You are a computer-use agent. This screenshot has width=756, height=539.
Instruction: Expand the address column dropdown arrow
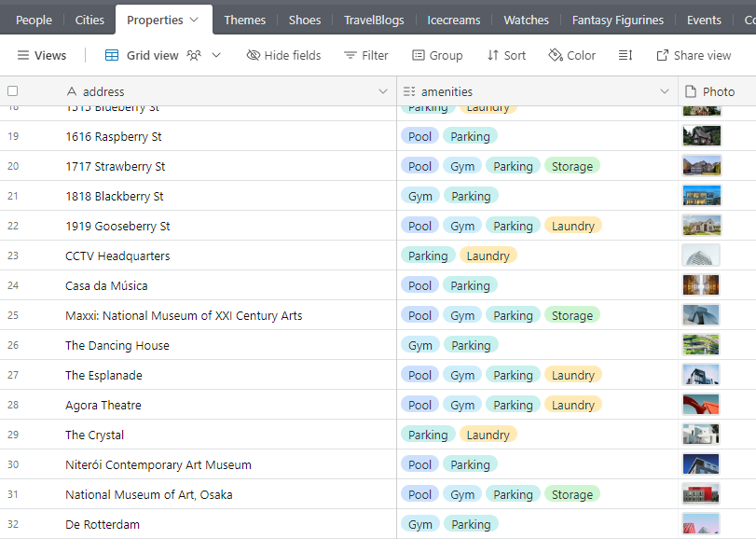pyautogui.click(x=383, y=91)
